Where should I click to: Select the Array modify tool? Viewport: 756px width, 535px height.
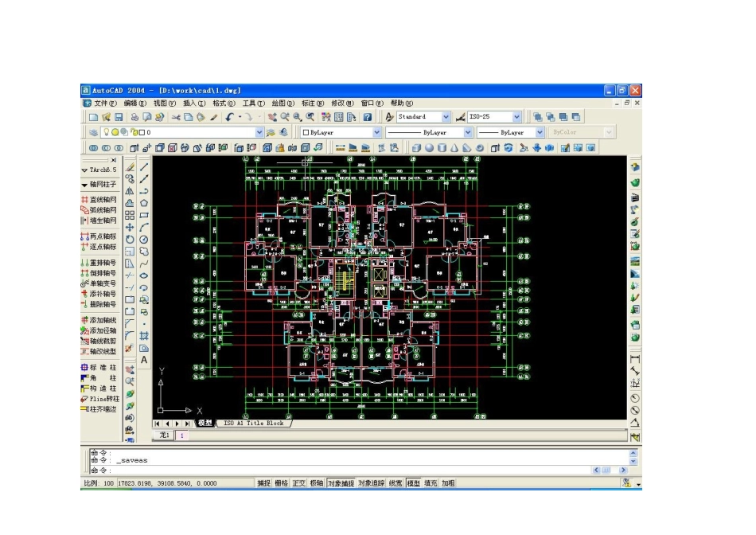130,215
